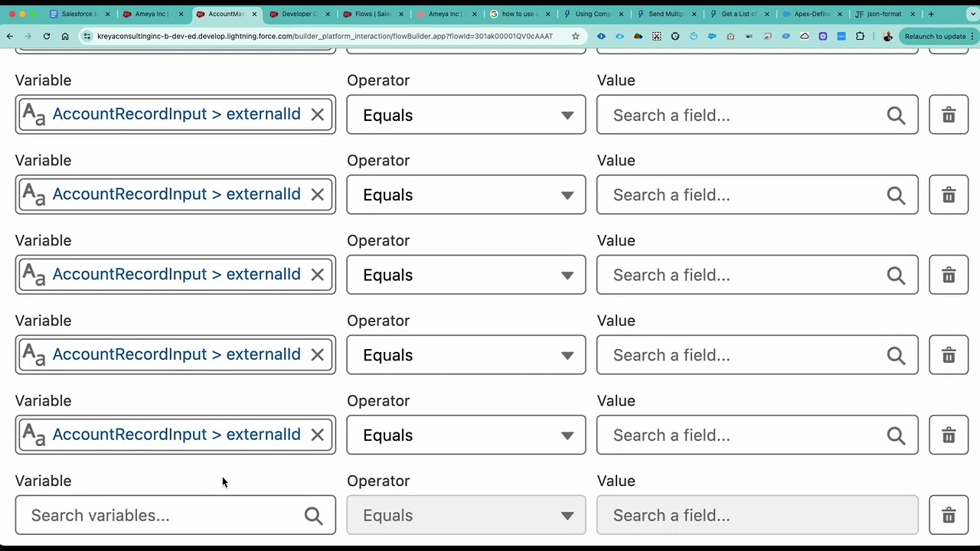Open the Operator dropdown in the first row

coord(465,115)
